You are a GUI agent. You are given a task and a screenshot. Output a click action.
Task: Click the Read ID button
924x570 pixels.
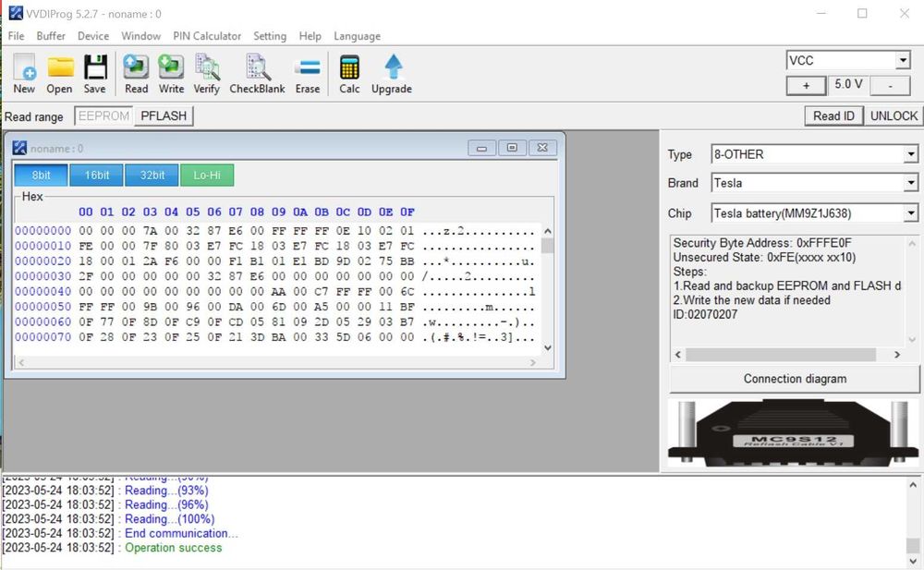pos(833,116)
